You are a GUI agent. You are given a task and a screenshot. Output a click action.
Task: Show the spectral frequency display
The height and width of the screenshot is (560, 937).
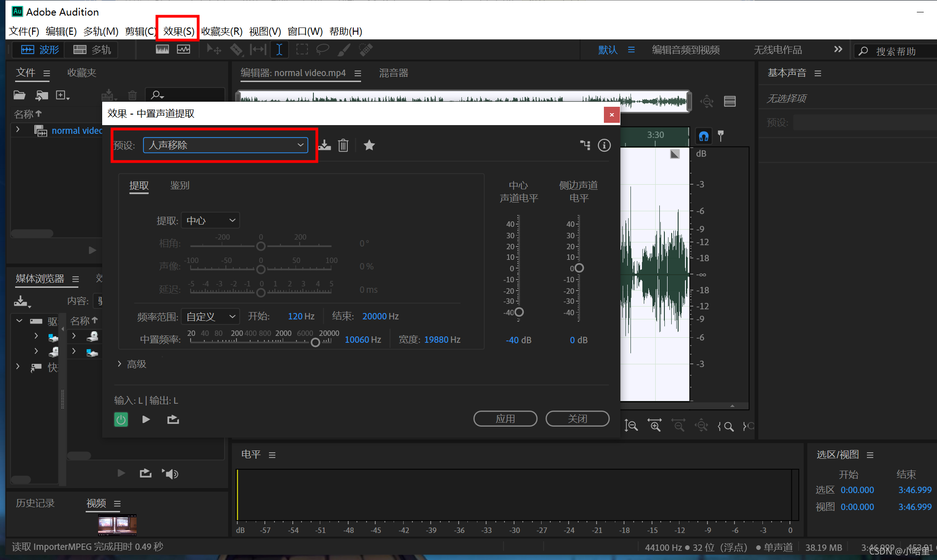point(162,49)
